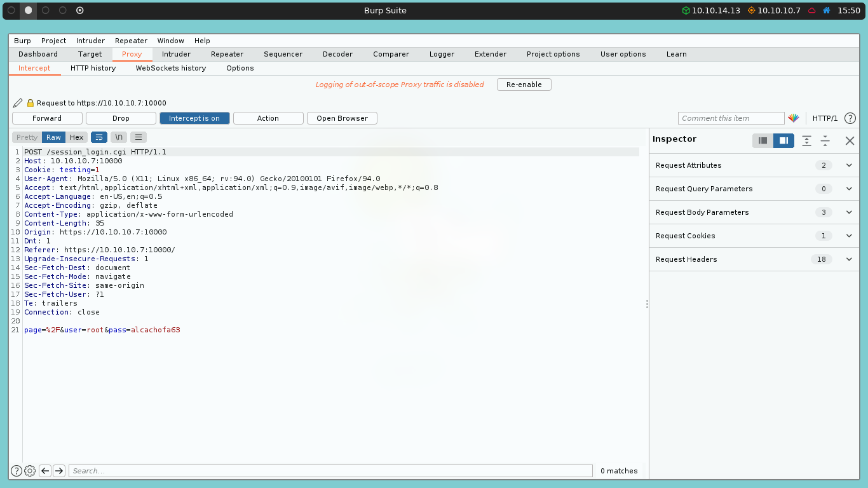The height and width of the screenshot is (488, 868).
Task: Close the Inspector panel
Action: 850,140
